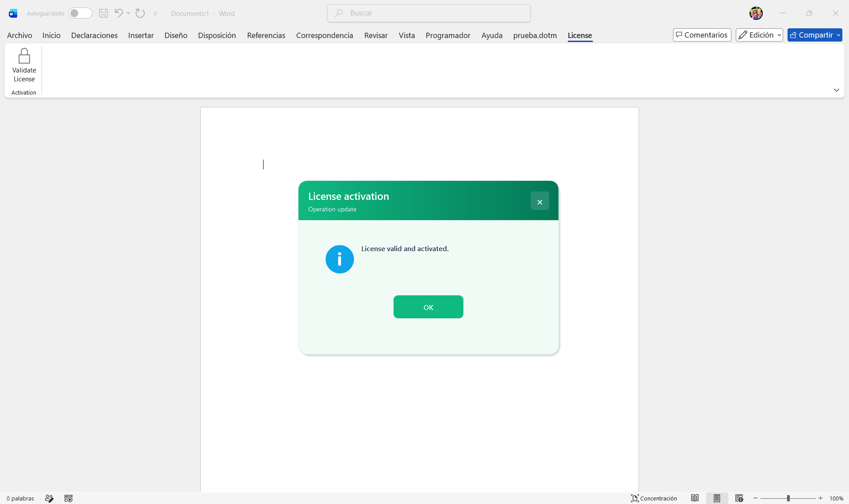Undo the last action
The width and height of the screenshot is (849, 504).
click(118, 13)
